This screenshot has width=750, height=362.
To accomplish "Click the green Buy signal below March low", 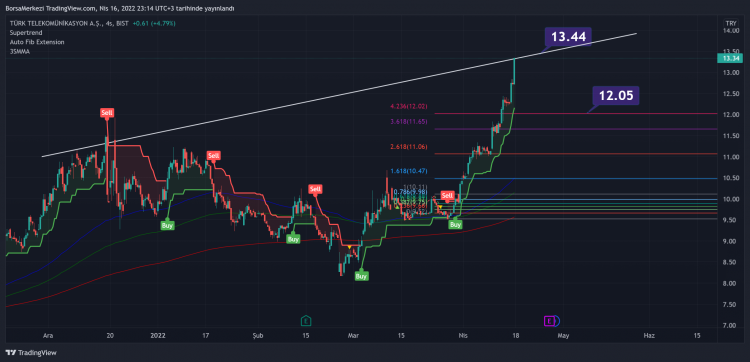I will point(362,276).
